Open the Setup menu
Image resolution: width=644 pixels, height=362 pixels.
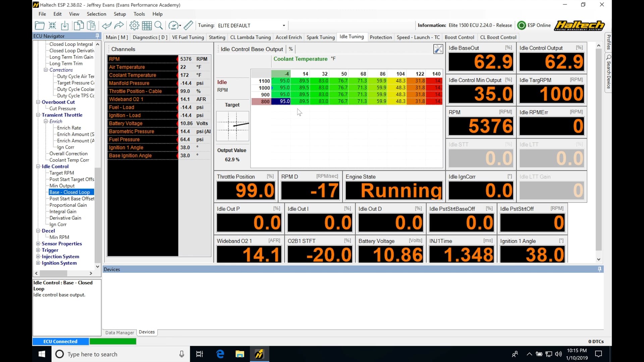tap(119, 14)
